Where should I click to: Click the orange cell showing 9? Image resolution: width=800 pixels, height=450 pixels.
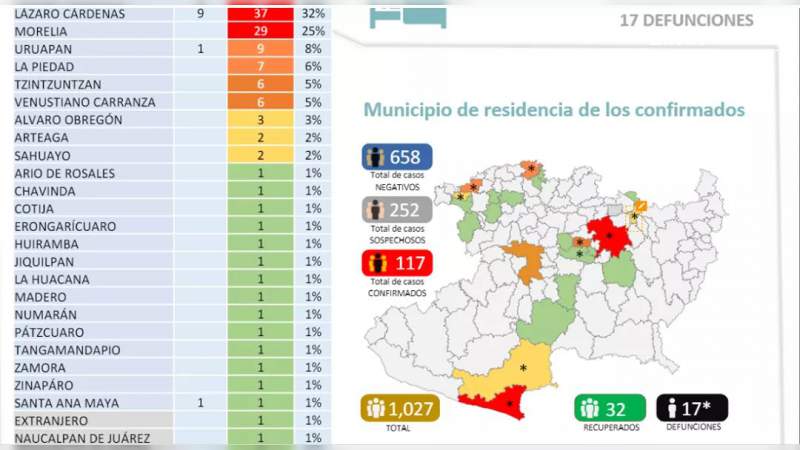(260, 49)
